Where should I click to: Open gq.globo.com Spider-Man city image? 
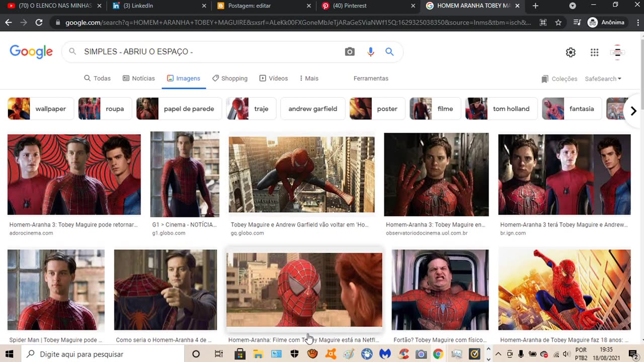coord(301,174)
